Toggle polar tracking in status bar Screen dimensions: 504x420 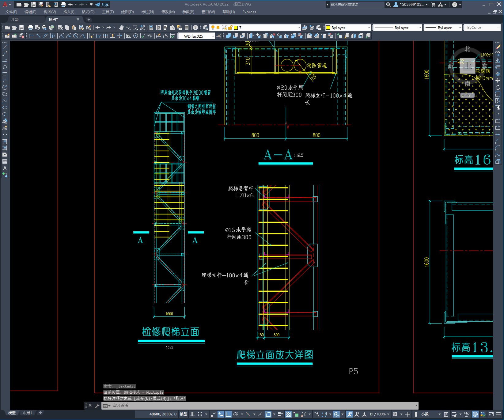click(x=236, y=414)
